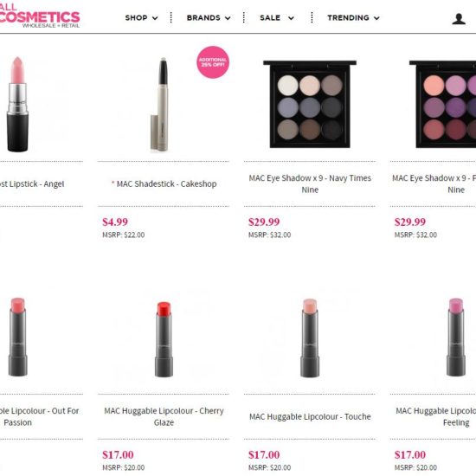Select the peach Touche lipstick image
This screenshot has width=476, height=476.
pos(310,338)
